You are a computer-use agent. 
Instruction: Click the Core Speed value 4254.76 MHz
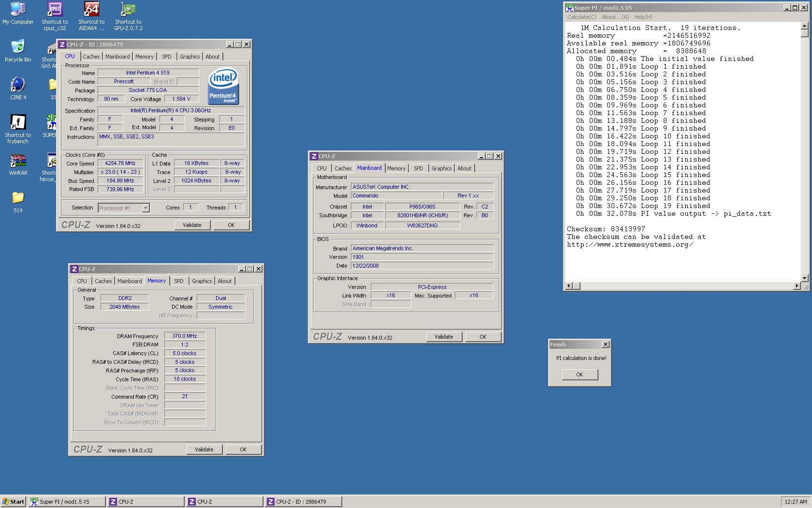(120, 164)
